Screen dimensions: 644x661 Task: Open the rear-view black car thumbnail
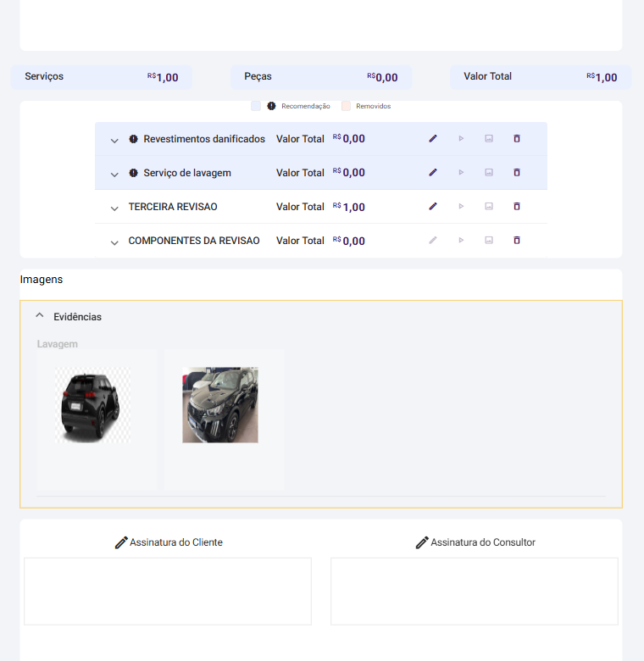(93, 405)
